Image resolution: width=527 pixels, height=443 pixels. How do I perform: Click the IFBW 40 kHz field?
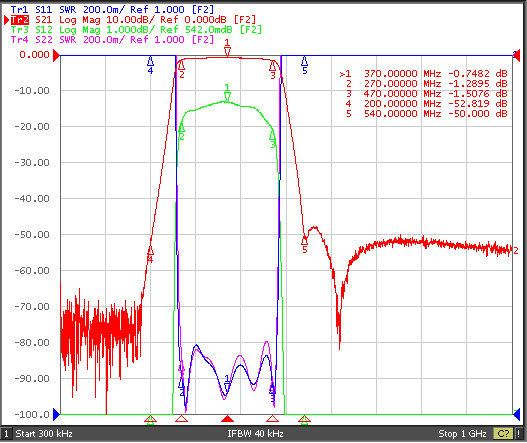coord(255,434)
